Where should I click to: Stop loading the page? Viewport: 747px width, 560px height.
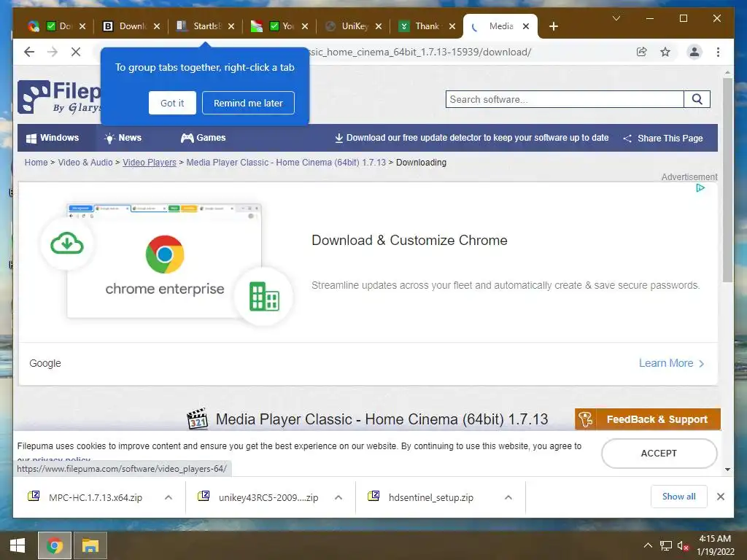(76, 52)
